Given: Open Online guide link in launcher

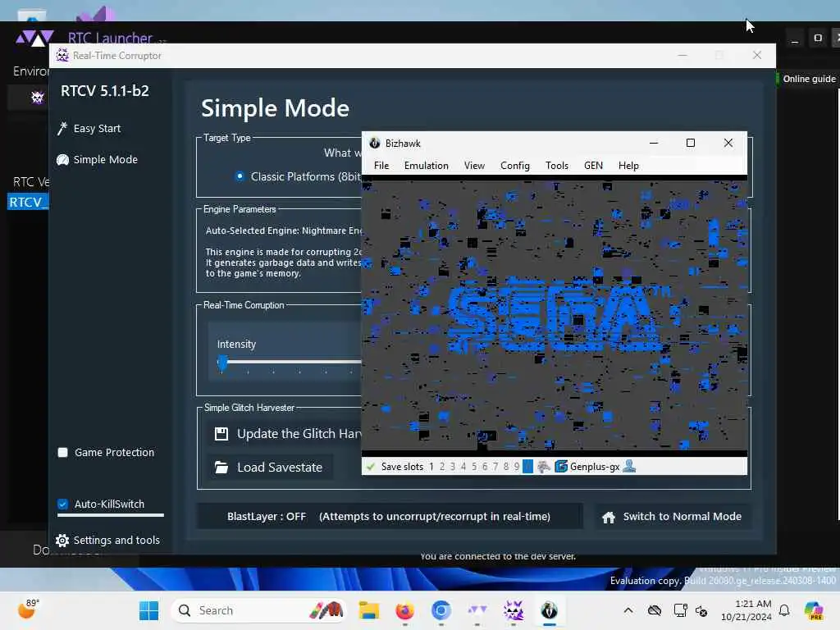Looking at the screenshot, I should pos(809,79).
